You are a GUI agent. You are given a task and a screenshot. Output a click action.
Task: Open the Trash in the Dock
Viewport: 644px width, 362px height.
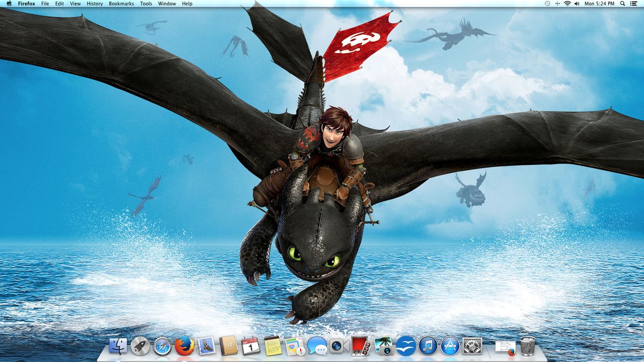[528, 346]
